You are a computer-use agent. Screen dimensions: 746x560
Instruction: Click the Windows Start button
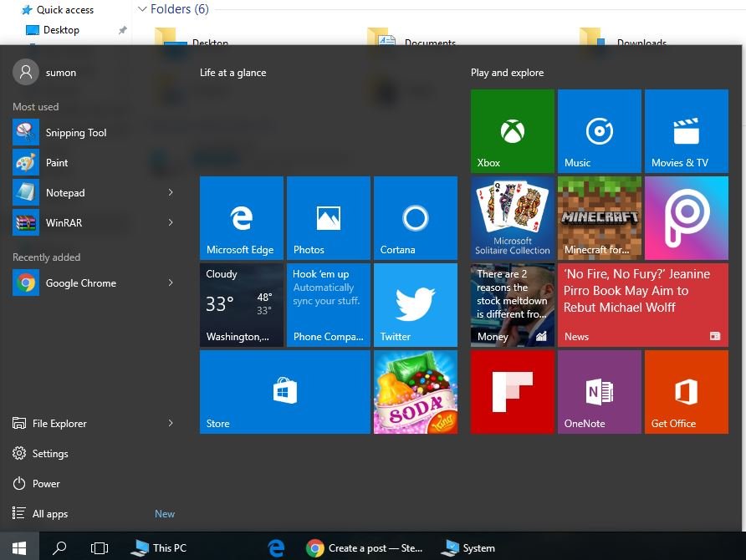(19, 547)
